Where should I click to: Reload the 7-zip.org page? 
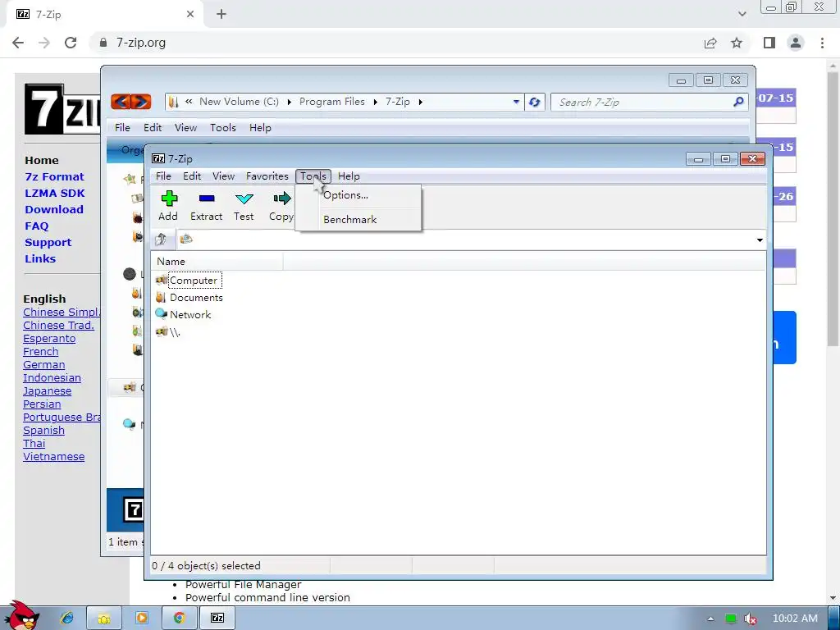[71, 43]
